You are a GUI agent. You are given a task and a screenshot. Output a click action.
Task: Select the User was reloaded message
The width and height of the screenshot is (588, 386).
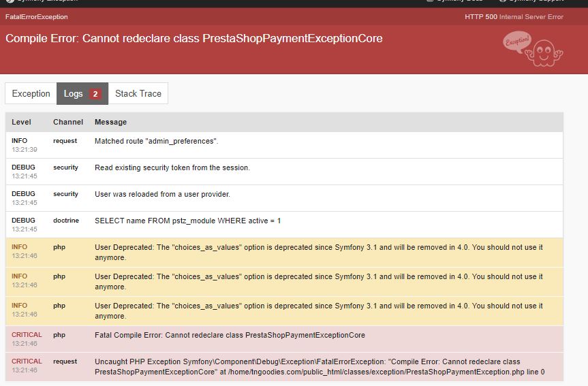point(162,194)
